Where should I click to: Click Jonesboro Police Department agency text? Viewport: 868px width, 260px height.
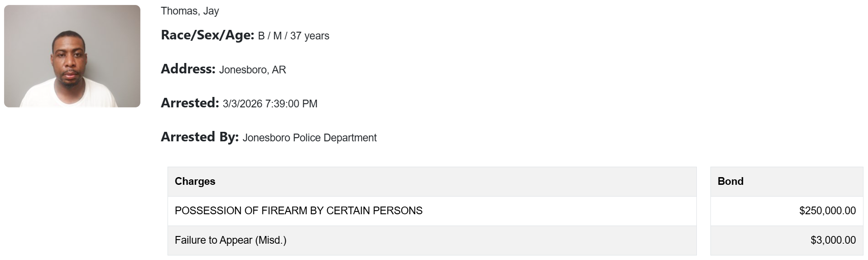310,138
